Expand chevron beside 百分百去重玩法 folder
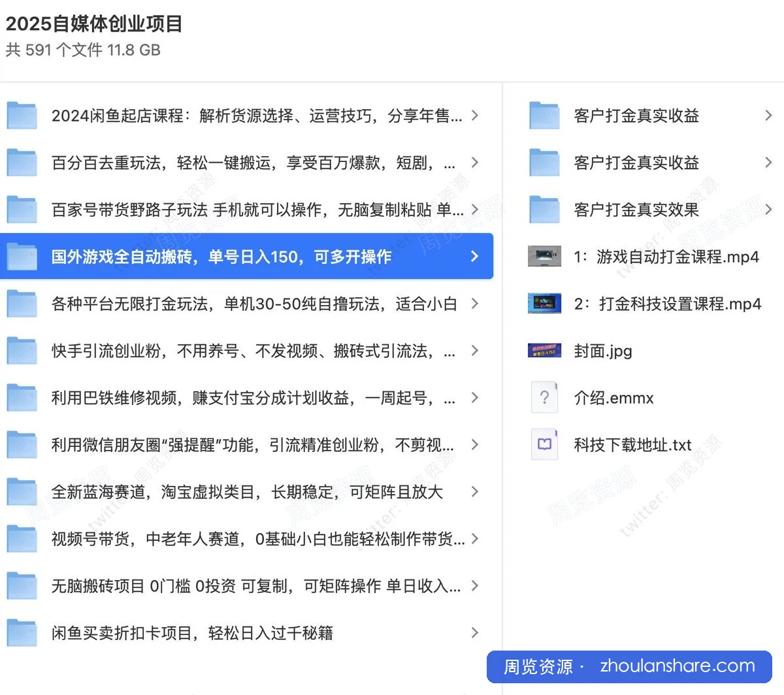The width and height of the screenshot is (784, 695). (x=475, y=163)
